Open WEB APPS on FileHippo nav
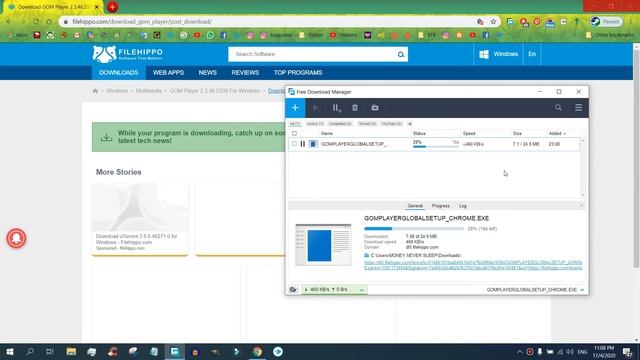The image size is (640, 360). (168, 73)
